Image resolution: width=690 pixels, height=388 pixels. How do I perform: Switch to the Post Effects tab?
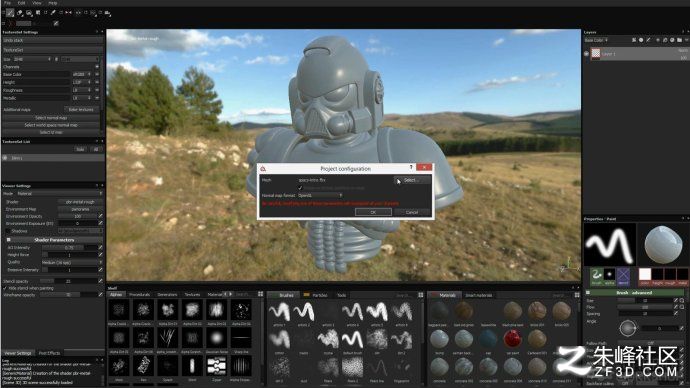pyautogui.click(x=49, y=353)
